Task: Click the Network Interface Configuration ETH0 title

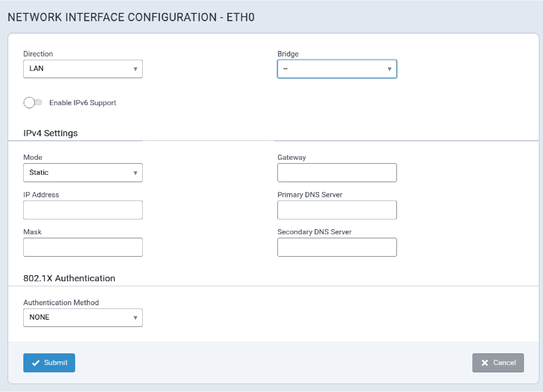Action: (131, 17)
